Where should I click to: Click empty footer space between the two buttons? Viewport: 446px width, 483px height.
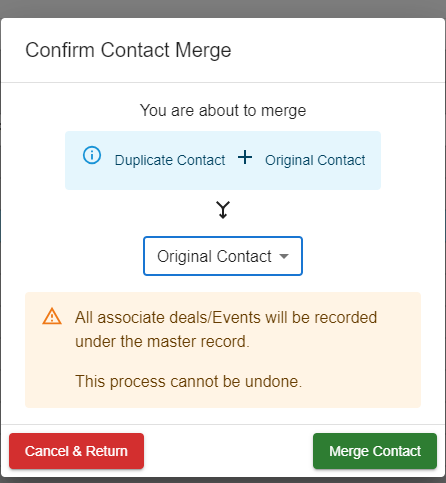[x=228, y=451]
